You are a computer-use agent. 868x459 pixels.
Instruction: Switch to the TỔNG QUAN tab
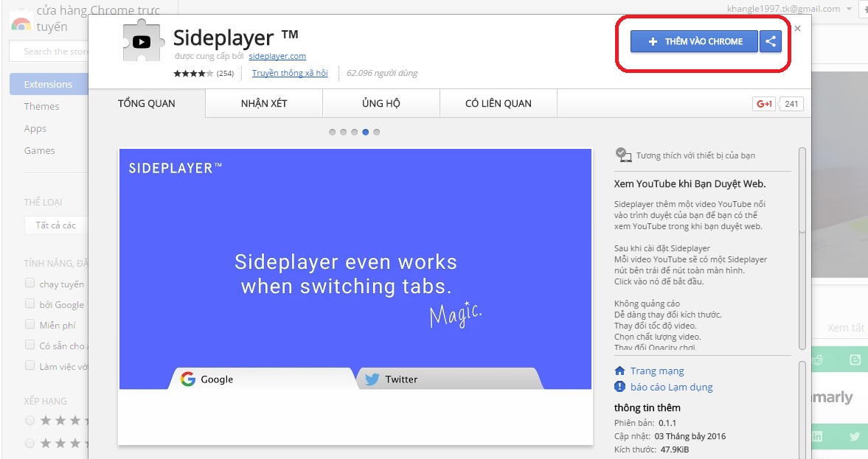coord(147,103)
